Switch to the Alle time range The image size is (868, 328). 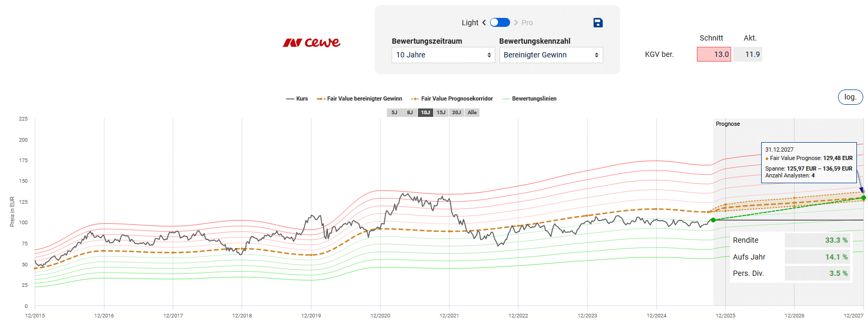[472, 113]
